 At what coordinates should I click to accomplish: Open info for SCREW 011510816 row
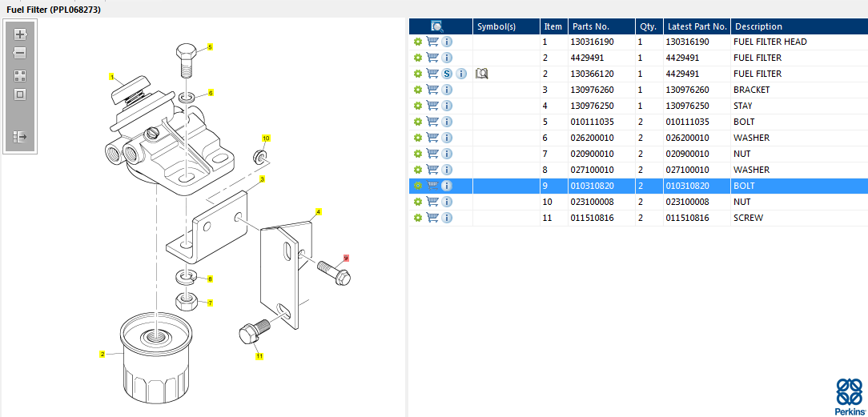click(x=448, y=218)
